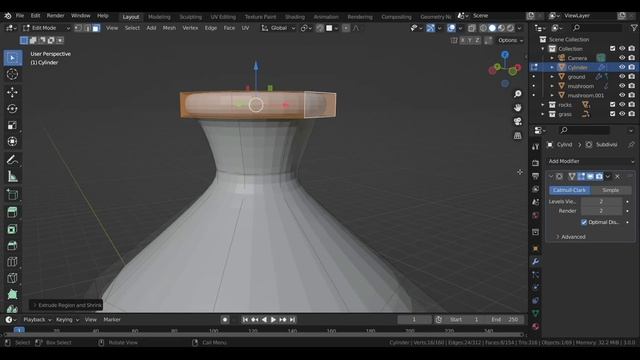Select the Inset Faces tool
The width and height of the screenshot is (640, 360).
pyautogui.click(x=12, y=229)
